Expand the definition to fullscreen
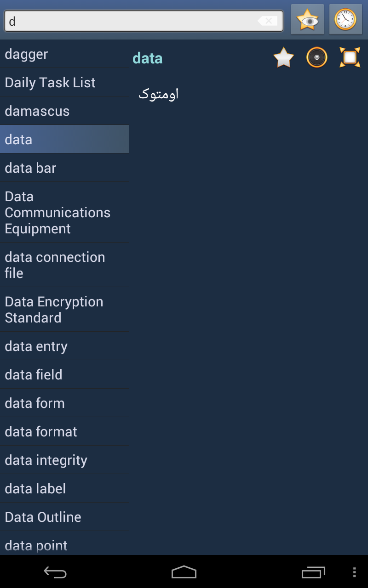368x588 pixels. click(350, 58)
